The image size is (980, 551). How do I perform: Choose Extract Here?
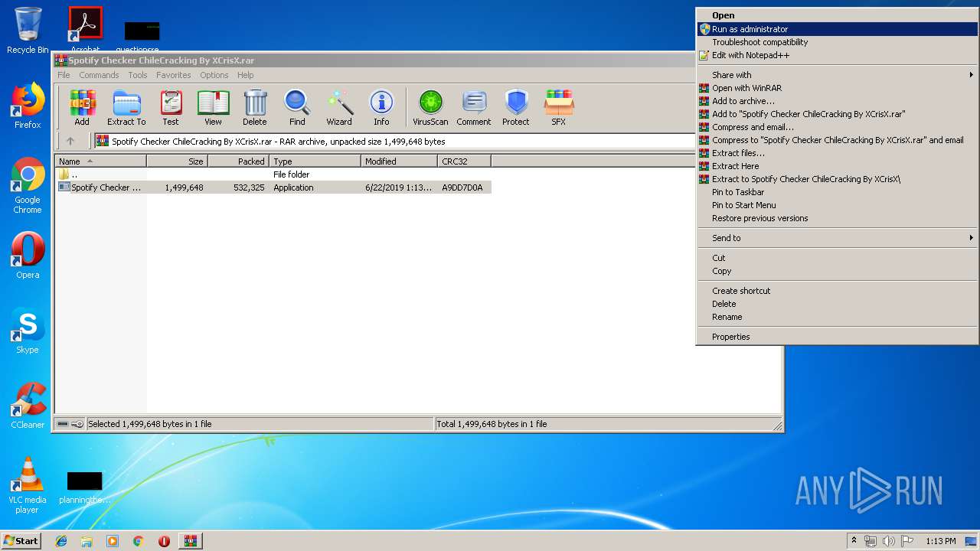click(x=837, y=166)
